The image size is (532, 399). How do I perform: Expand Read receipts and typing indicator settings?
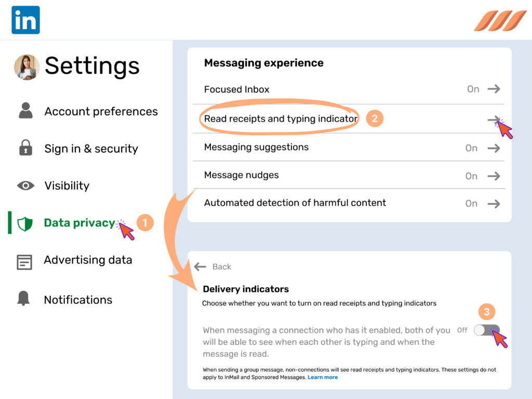click(493, 118)
